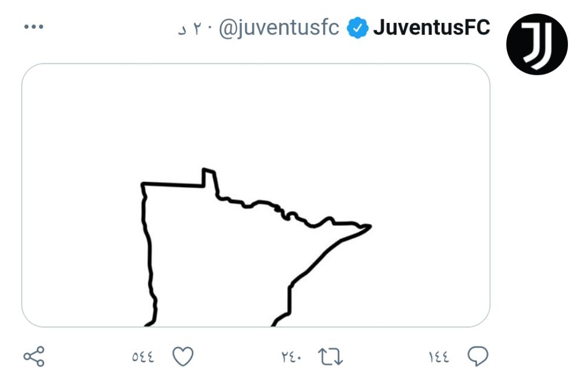Like the tweet with the heart icon

pyautogui.click(x=183, y=356)
